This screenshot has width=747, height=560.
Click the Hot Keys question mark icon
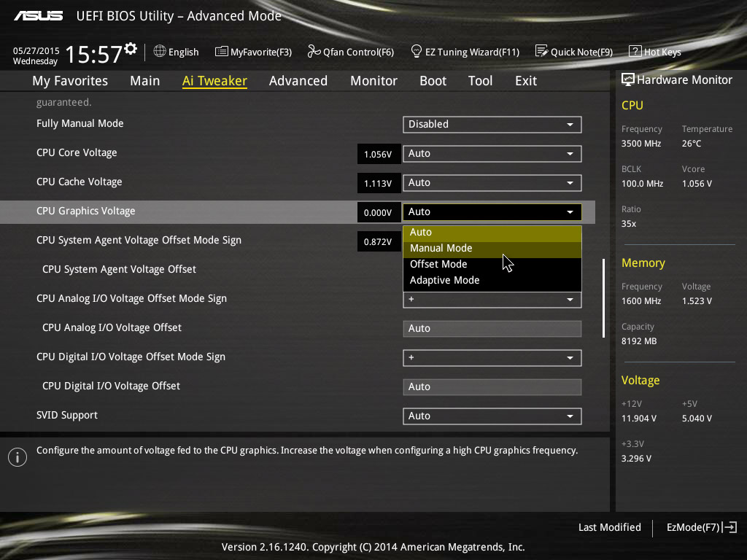click(x=635, y=52)
